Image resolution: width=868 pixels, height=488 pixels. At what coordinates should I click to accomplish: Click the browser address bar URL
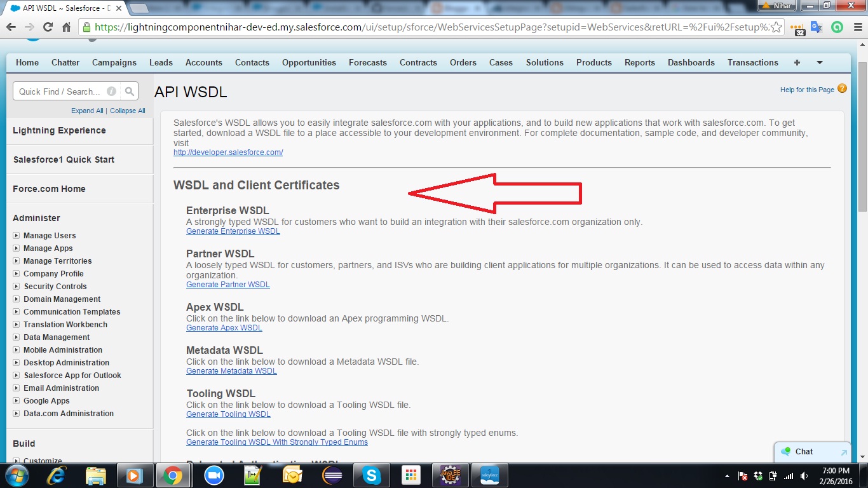pos(432,27)
